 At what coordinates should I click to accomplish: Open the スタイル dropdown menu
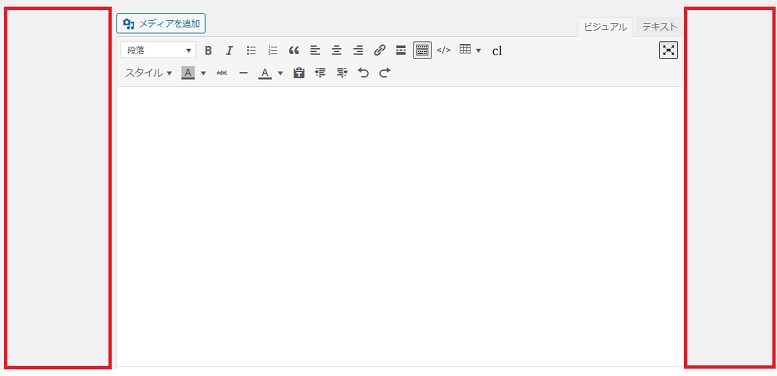[148, 73]
